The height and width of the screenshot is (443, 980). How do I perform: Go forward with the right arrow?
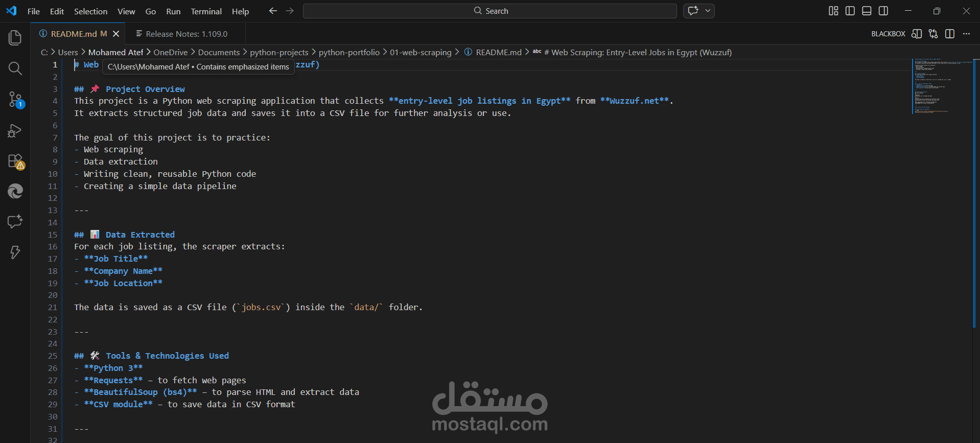290,11
